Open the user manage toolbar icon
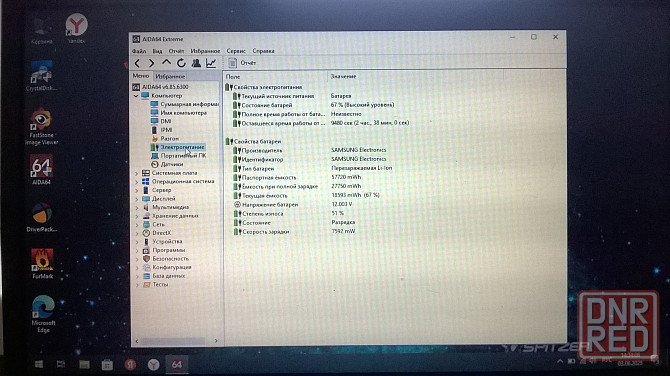Image resolution: width=670 pixels, height=376 pixels. 196,63
